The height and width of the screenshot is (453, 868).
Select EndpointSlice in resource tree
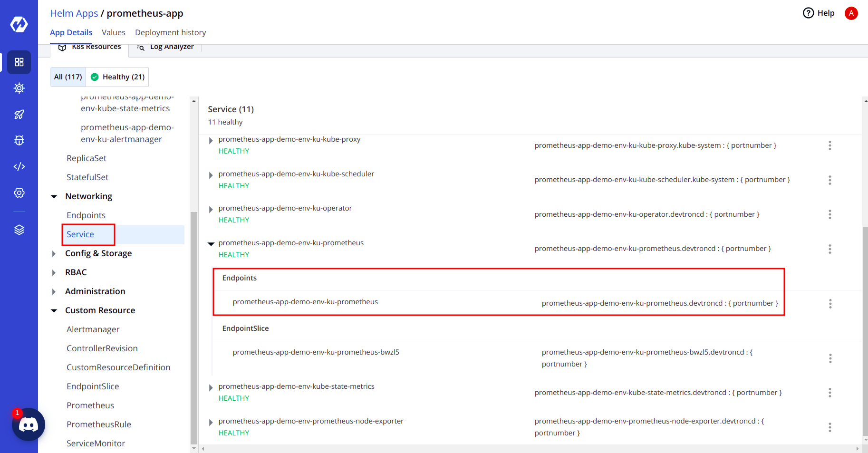(93, 386)
